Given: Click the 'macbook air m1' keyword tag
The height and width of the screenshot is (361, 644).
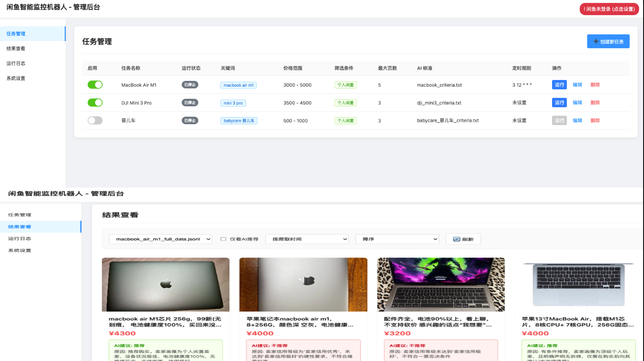Looking at the screenshot, I should pyautogui.click(x=238, y=85).
